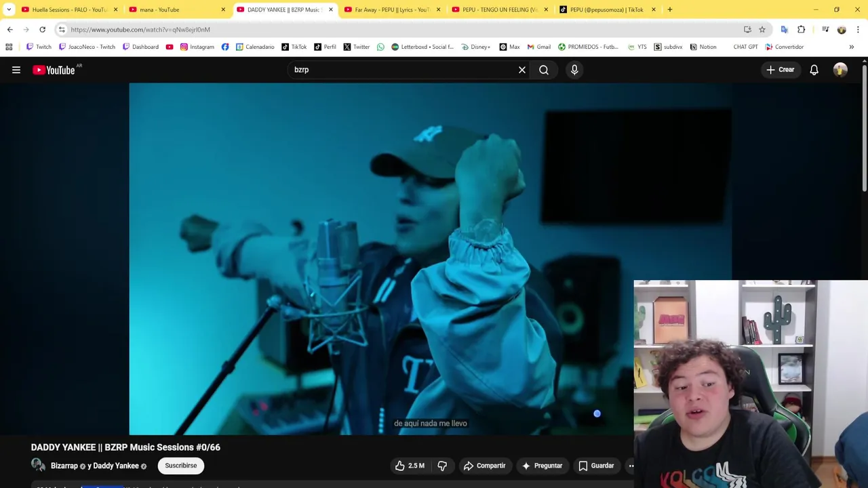Viewport: 868px width, 488px height.
Task: Dislike the video with thumbs down
Action: pos(442,466)
